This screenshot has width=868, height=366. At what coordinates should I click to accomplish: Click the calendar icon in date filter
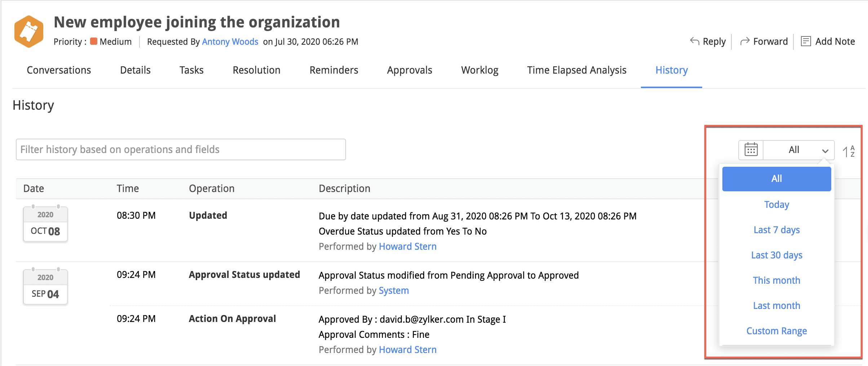coord(751,150)
